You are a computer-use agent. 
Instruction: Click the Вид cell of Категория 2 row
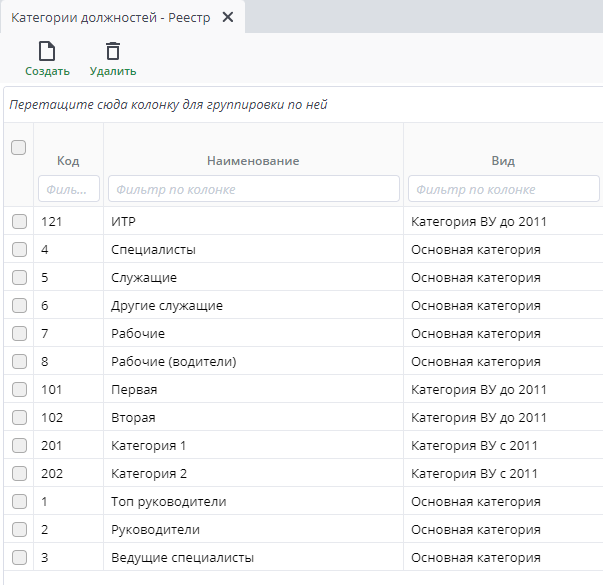(503, 473)
